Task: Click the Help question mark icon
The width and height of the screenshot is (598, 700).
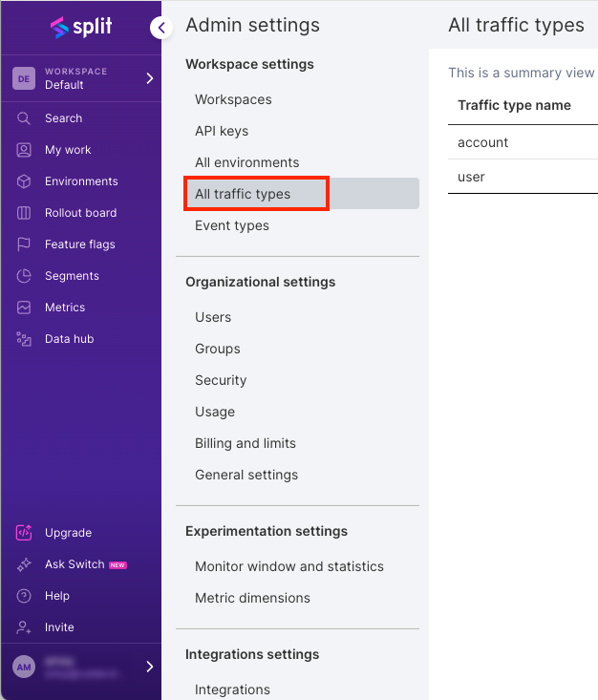Action: coord(24,596)
